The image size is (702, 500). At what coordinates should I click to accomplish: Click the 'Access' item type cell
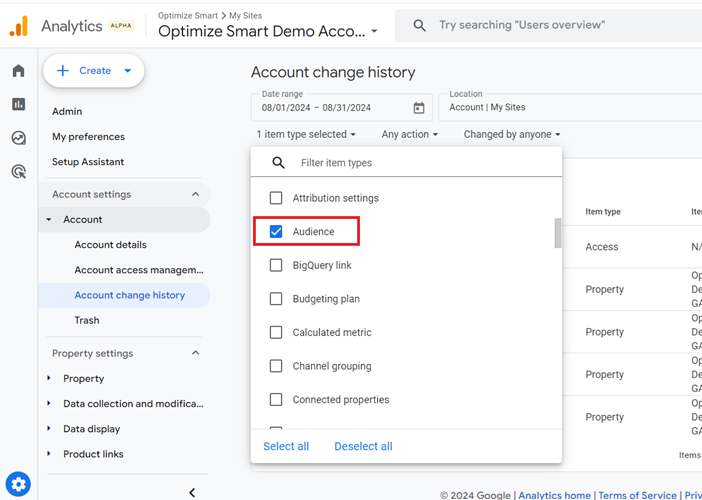(x=602, y=247)
